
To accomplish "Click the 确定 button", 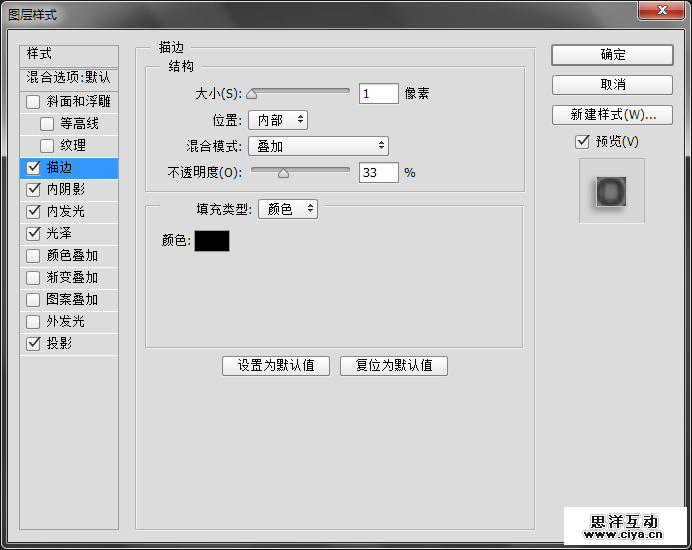I will [x=613, y=55].
